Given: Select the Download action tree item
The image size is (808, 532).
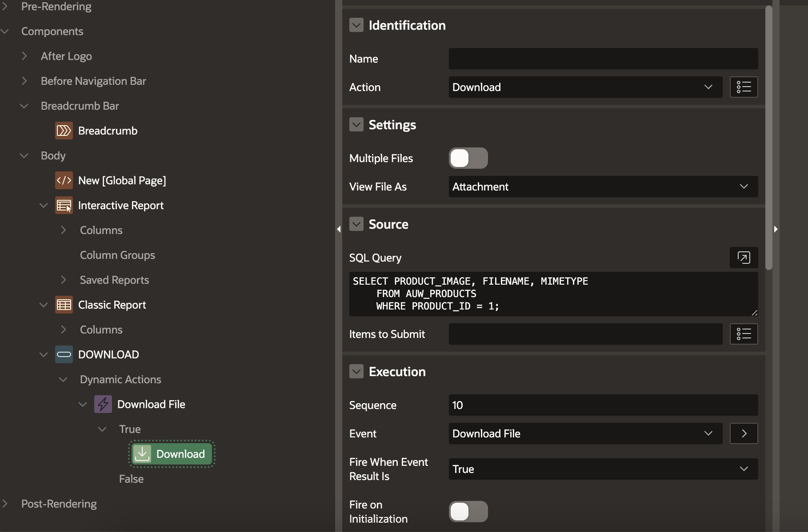Looking at the screenshot, I should pyautogui.click(x=172, y=454).
